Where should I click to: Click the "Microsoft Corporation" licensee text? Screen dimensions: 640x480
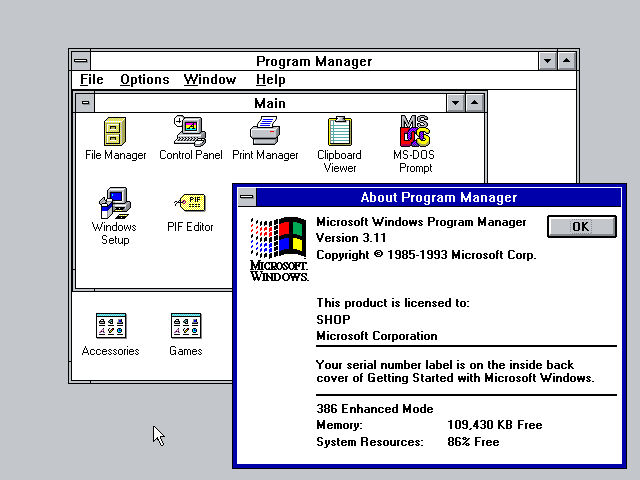(x=377, y=336)
